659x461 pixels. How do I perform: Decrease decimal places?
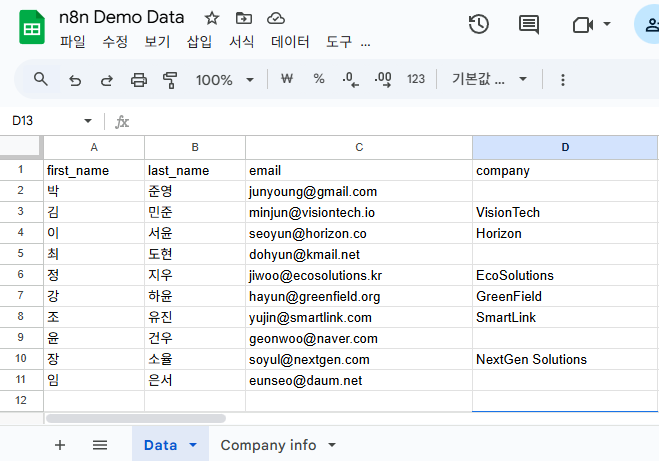tap(351, 79)
